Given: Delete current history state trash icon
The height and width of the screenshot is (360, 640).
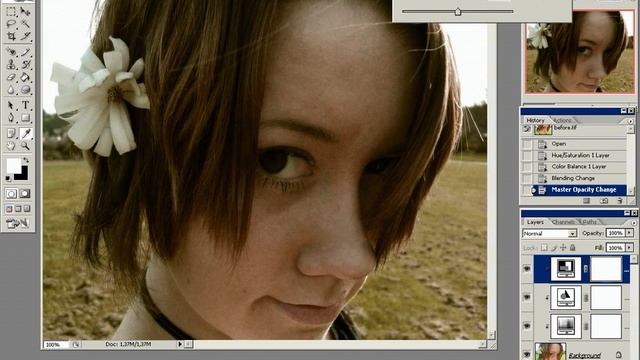Looking at the screenshot, I should (620, 201).
